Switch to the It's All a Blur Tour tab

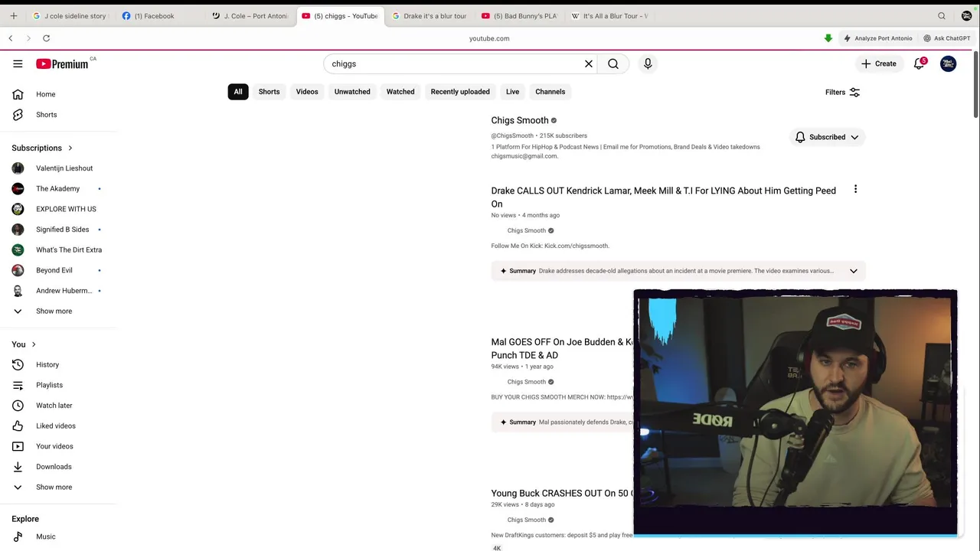click(x=609, y=15)
